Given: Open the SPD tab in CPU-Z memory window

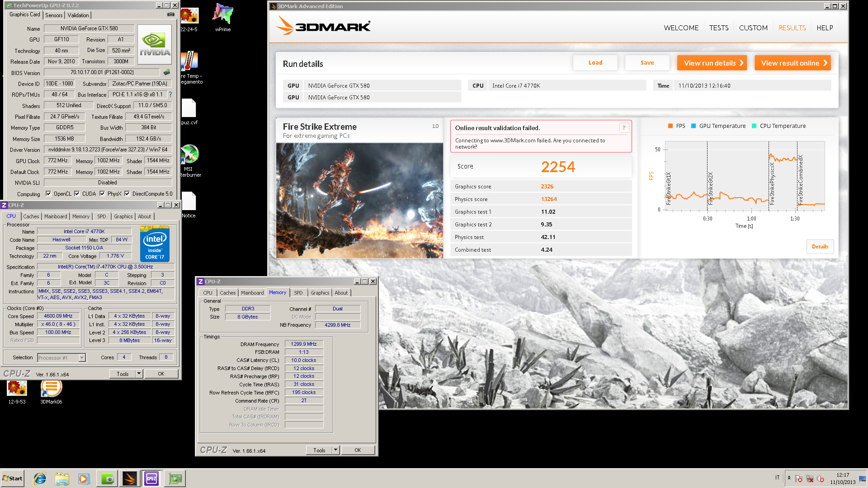Looking at the screenshot, I should click(298, 293).
